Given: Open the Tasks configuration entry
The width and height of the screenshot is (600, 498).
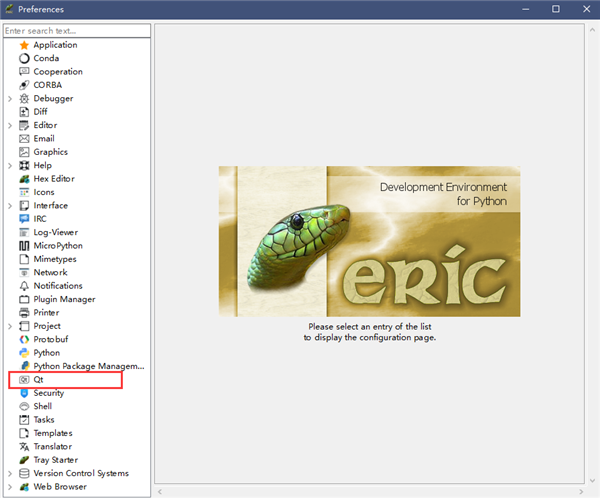Looking at the screenshot, I should (x=44, y=420).
